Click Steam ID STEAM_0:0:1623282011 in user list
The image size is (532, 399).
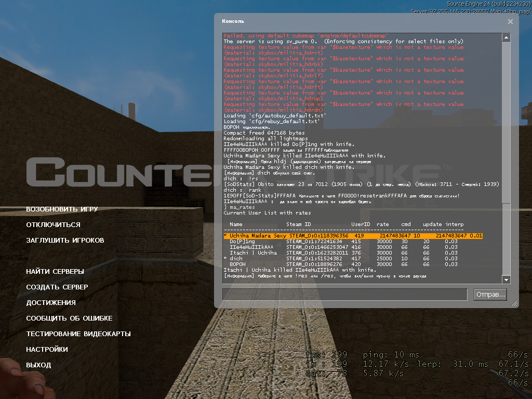coord(317,253)
